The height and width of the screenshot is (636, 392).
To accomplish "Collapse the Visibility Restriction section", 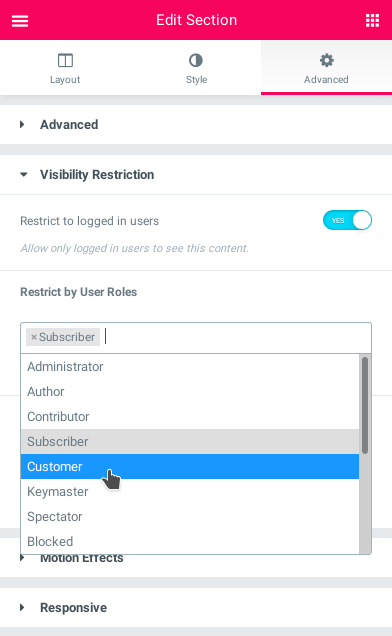I will click(x=24, y=175).
